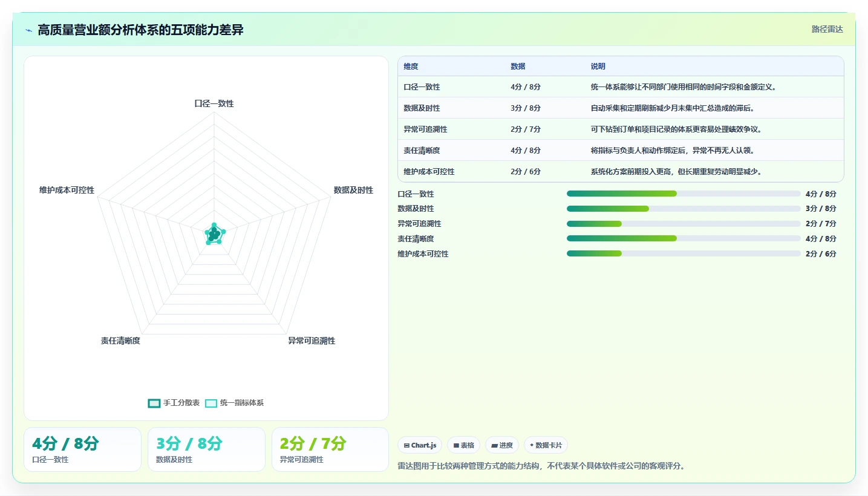Click the table description starting 统一体系能够让不同部门
The height and width of the screenshot is (496, 868).
[x=684, y=87]
